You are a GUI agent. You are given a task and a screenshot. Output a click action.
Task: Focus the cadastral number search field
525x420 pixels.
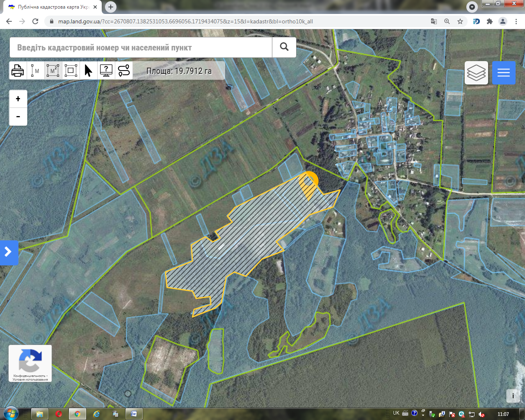pyautogui.click(x=141, y=47)
